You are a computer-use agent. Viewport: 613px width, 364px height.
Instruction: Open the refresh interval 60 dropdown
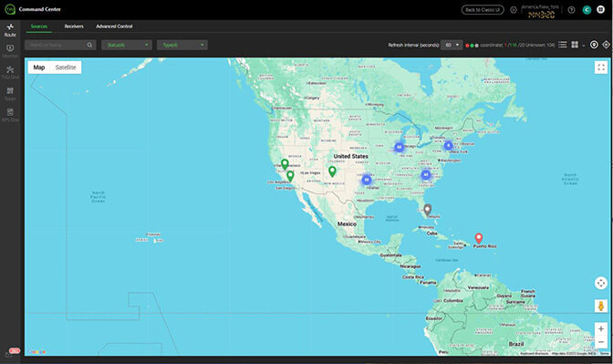coord(452,45)
